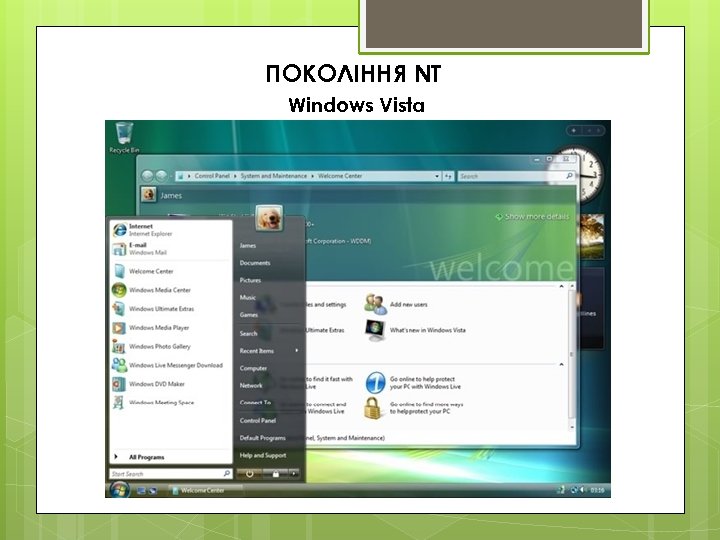
Task: Click the volume icon in system tray
Action: click(x=583, y=490)
